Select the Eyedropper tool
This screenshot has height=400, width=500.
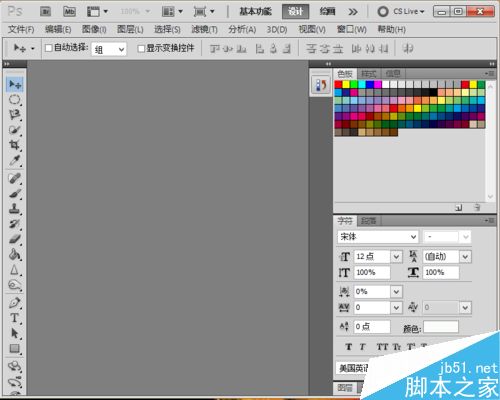point(15,160)
